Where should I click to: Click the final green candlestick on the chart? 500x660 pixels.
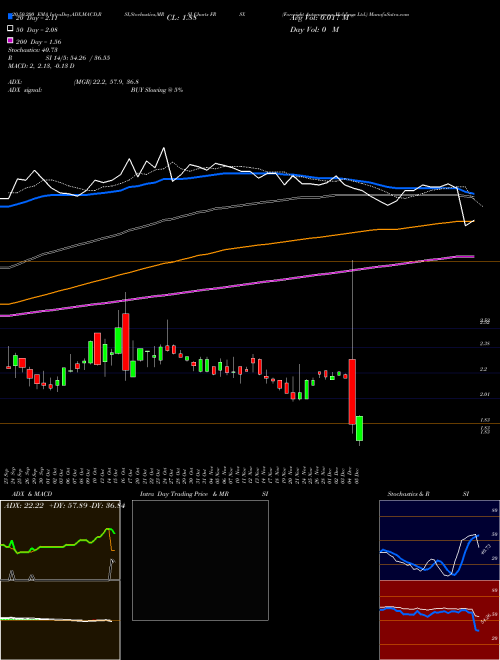[359, 428]
